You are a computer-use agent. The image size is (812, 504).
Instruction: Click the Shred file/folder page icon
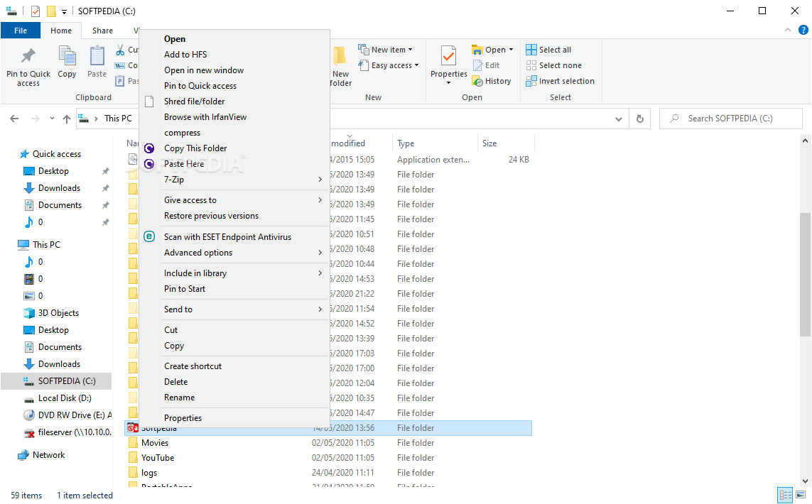(x=149, y=102)
